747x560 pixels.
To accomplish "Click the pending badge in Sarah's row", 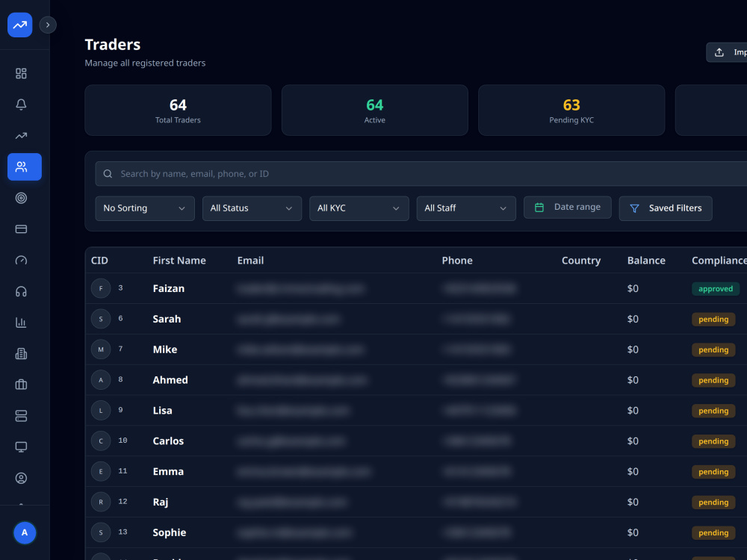I will [713, 319].
